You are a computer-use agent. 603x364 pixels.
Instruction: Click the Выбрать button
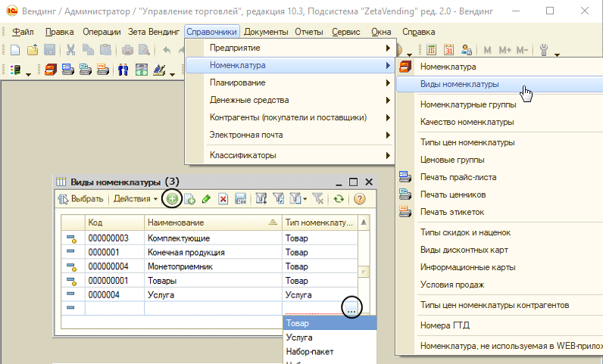pyautogui.click(x=81, y=199)
